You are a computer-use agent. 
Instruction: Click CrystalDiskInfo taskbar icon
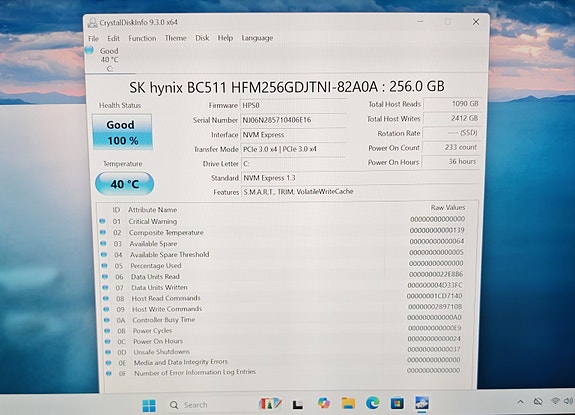coord(422,403)
